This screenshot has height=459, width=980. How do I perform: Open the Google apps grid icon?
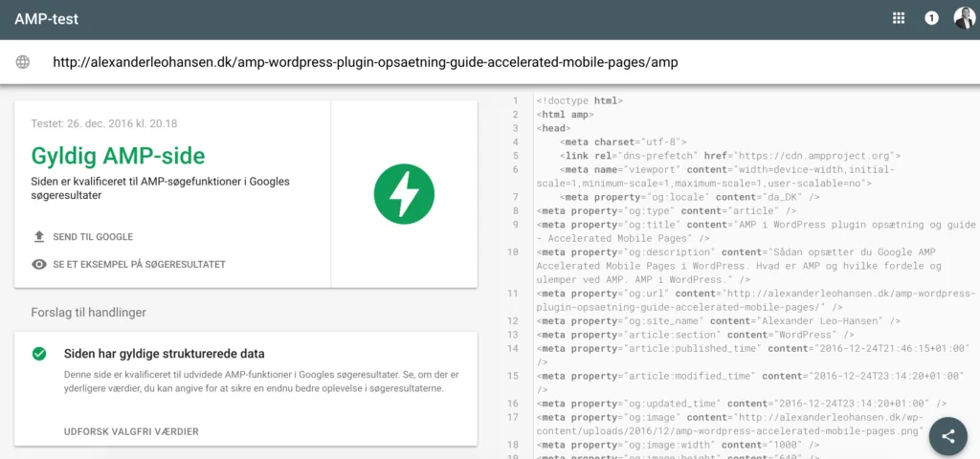click(898, 18)
